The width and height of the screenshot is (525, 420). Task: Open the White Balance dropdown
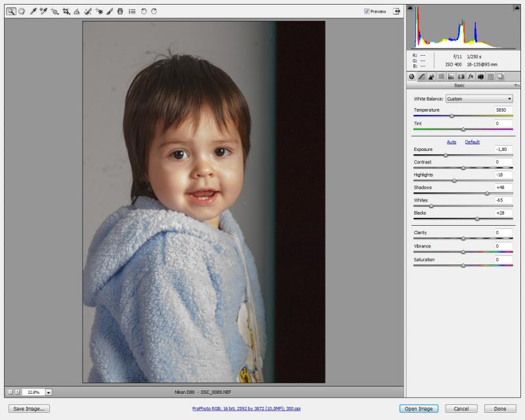479,99
